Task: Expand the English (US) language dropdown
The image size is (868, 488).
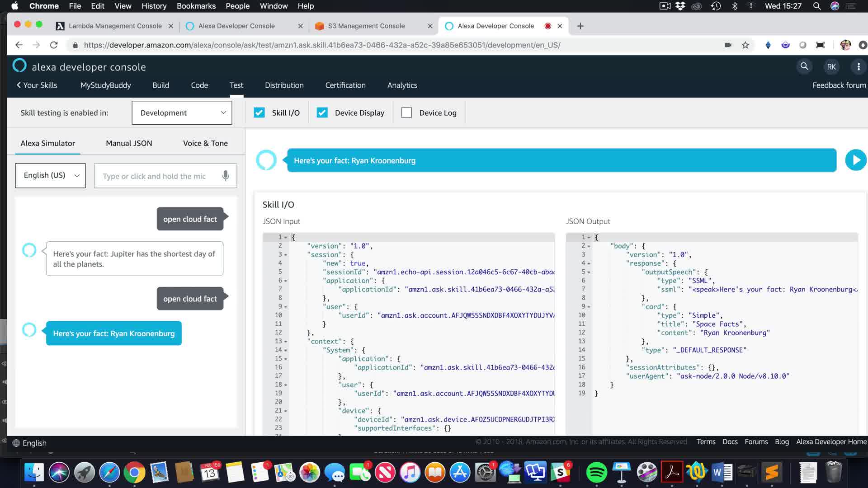Action: [50, 175]
